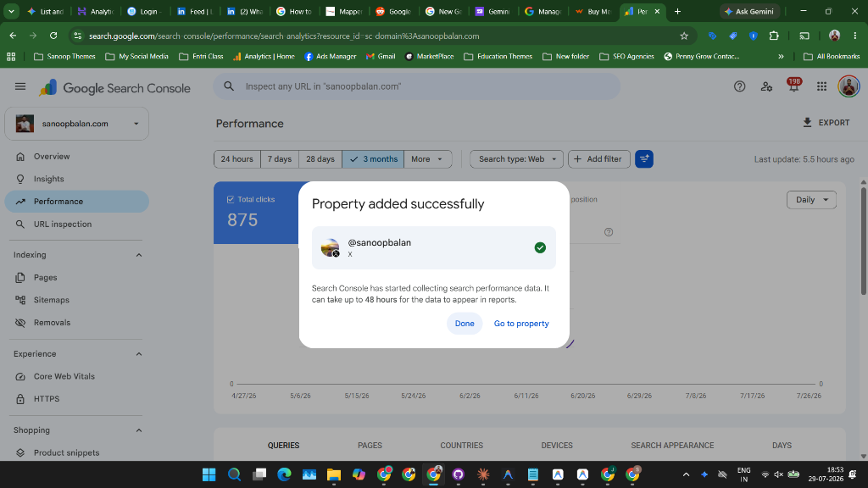Click the average position help icon
The image size is (868, 488).
[609, 232]
